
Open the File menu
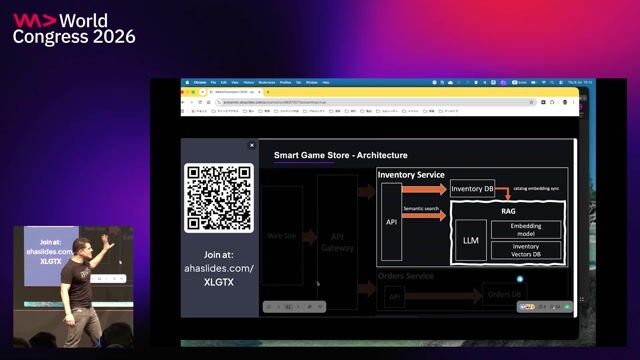coord(213,82)
